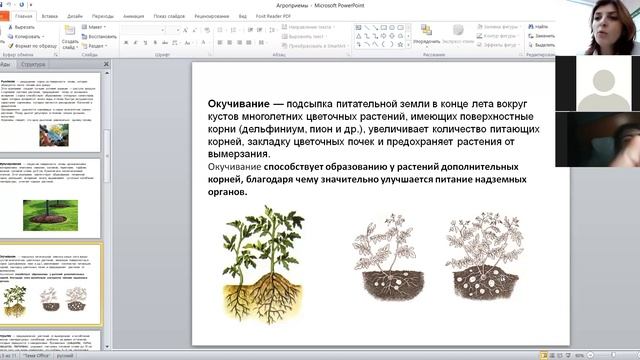
Task: Select the first thumbnail with gardening photo
Action: 50,112
